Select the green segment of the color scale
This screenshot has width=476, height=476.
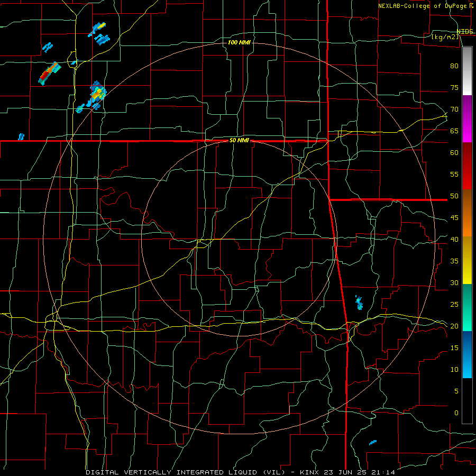(x=467, y=307)
